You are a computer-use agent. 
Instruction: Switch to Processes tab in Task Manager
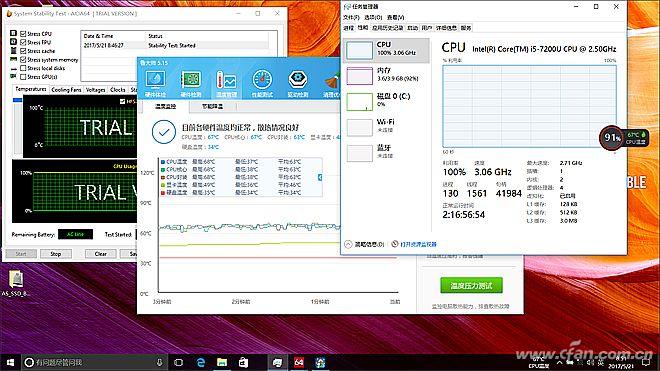(x=349, y=28)
